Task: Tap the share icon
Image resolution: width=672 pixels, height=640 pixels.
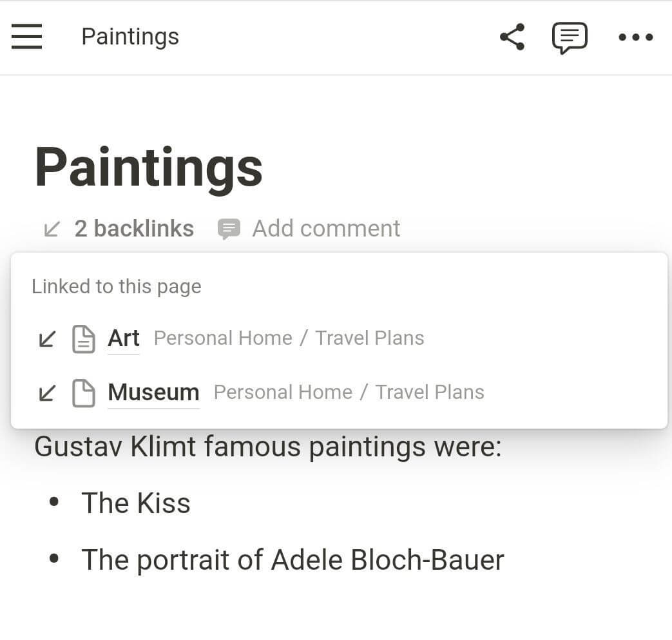Action: (x=512, y=37)
